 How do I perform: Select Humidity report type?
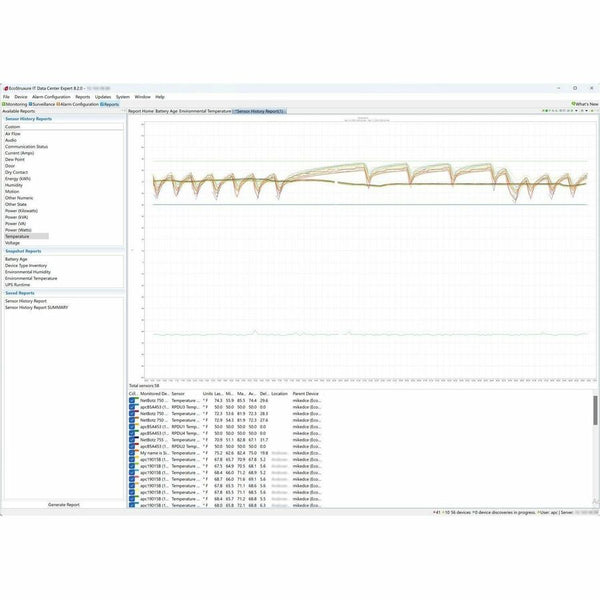pos(14,185)
